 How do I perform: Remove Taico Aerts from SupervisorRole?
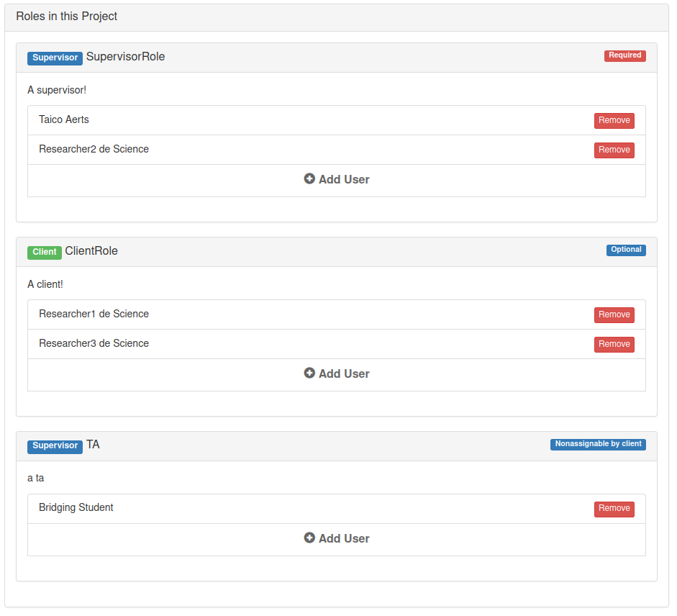coord(614,120)
